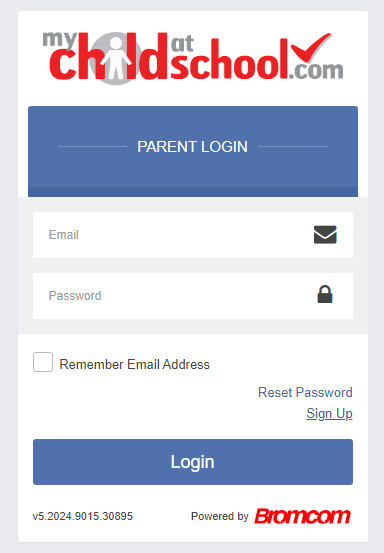Focus the Password input field
This screenshot has height=553, width=384.
tap(193, 296)
